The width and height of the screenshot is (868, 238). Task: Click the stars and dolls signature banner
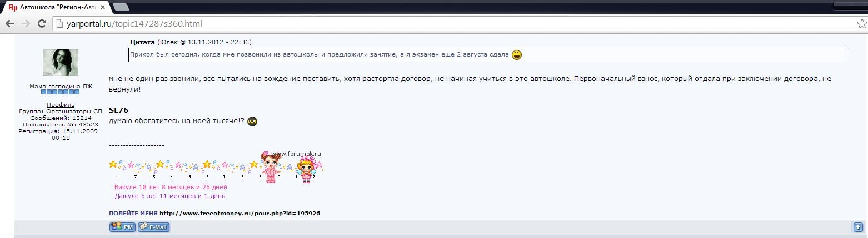(216, 168)
